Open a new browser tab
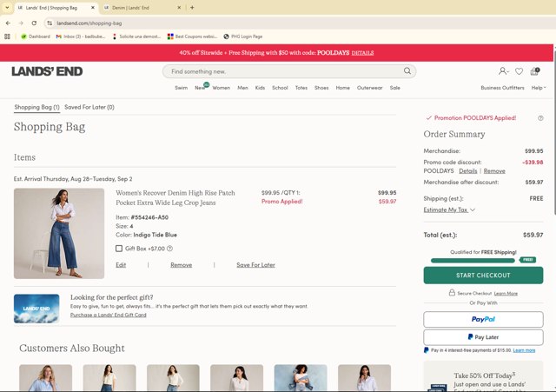Screen dimensions: 556x392 tap(192, 8)
